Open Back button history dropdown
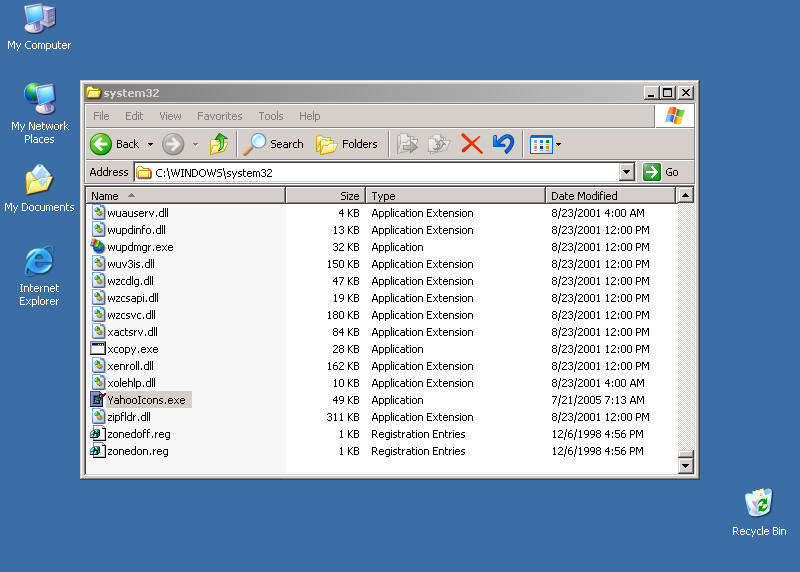 point(151,145)
